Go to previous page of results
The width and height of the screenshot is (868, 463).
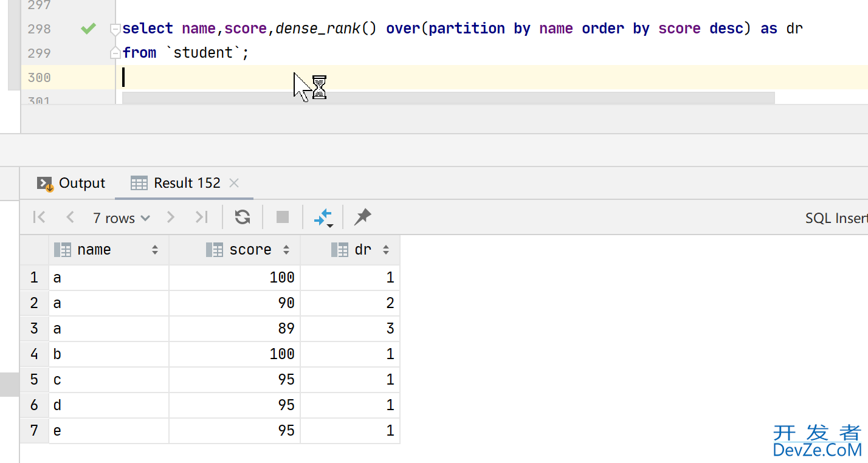click(x=70, y=217)
